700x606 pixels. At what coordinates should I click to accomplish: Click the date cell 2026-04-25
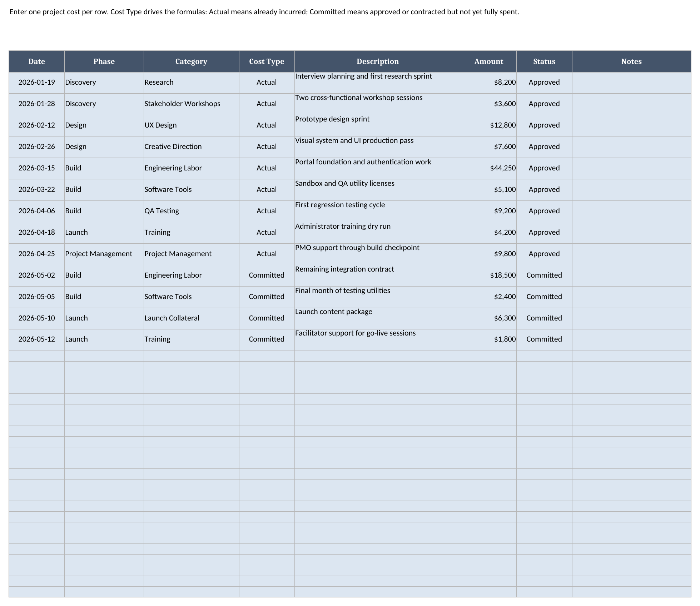36,254
